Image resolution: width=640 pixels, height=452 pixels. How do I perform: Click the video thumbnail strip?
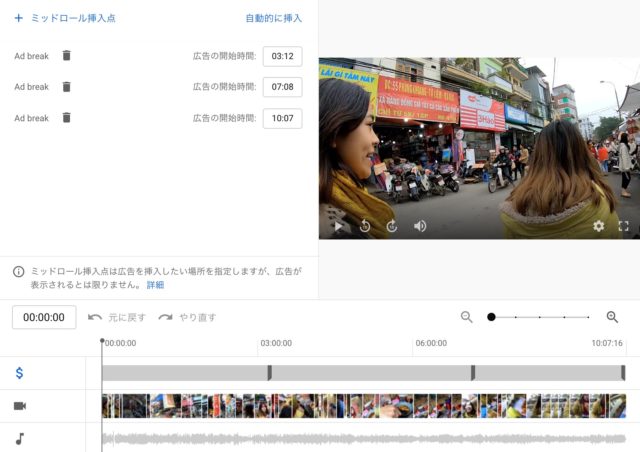(364, 406)
